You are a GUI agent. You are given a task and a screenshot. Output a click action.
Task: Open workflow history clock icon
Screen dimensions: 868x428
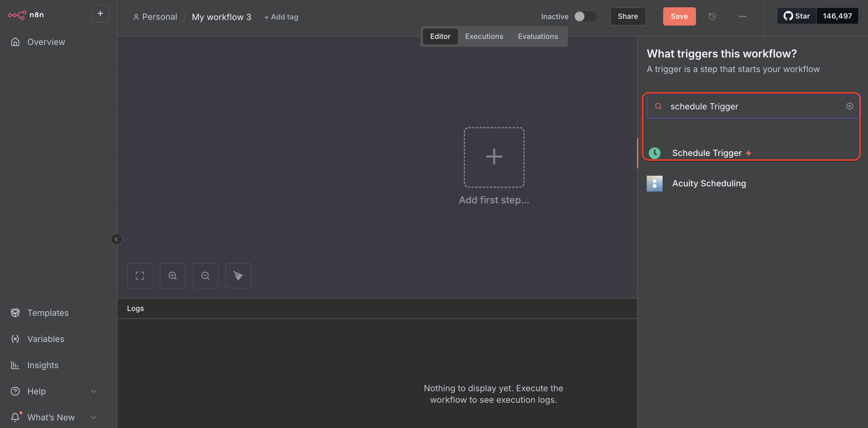712,16
